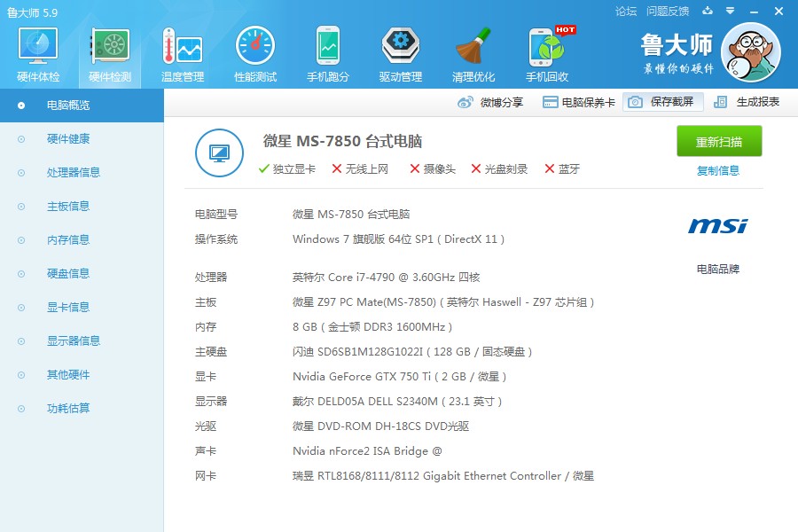Image resolution: width=798 pixels, height=532 pixels.
Task: Click the 微星 MS-7850 台式电脑 heading
Action: [x=342, y=141]
